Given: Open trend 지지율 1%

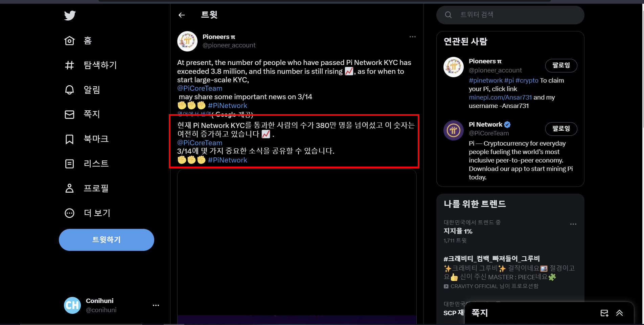Looking at the screenshot, I should pyautogui.click(x=458, y=231).
